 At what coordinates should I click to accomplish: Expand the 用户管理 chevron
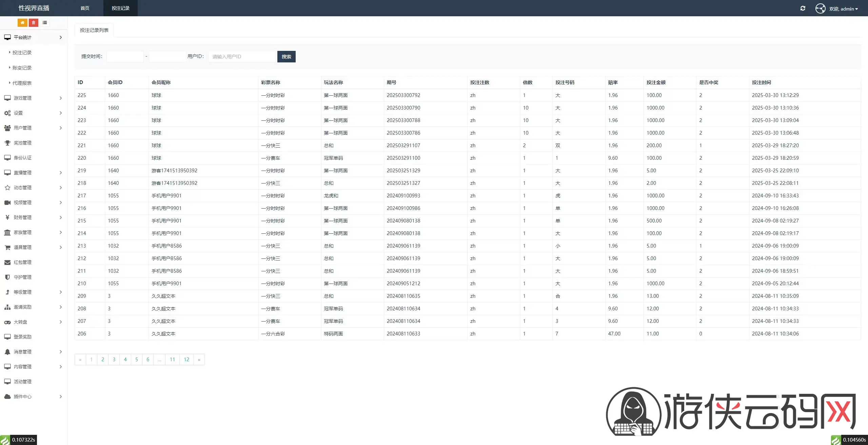[61, 128]
